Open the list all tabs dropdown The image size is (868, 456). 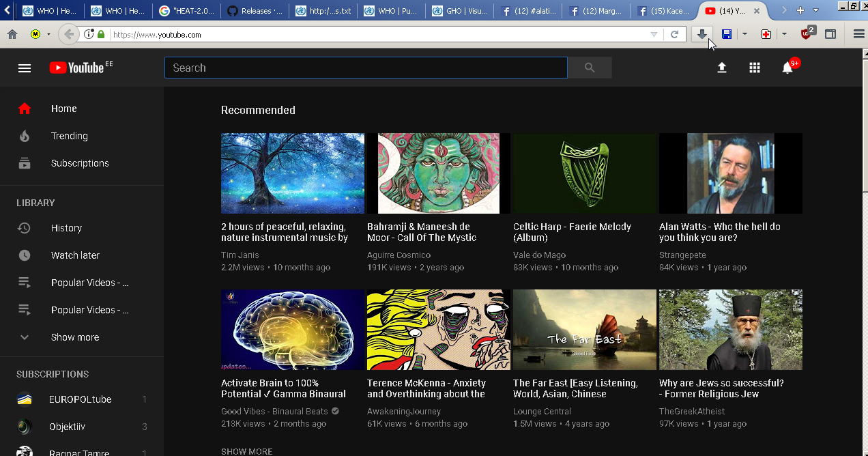(815, 10)
